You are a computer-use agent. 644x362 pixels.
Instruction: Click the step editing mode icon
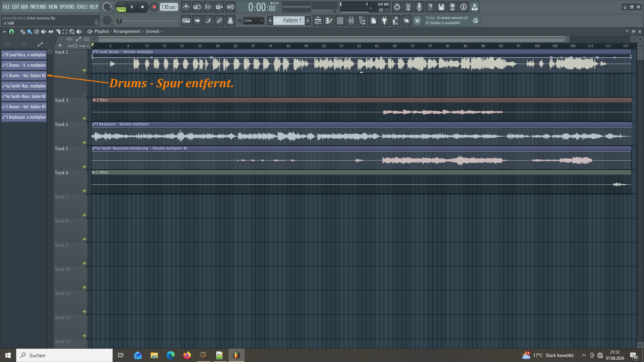[x=208, y=21]
